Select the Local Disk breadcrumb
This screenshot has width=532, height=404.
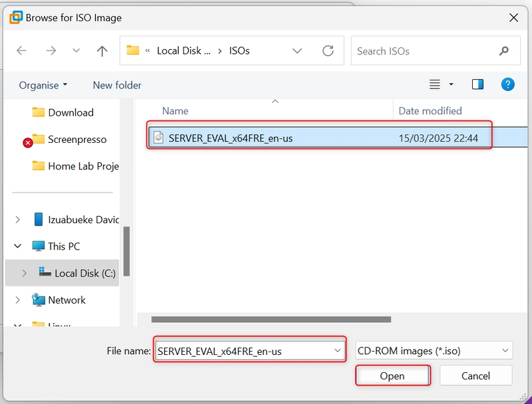click(184, 51)
